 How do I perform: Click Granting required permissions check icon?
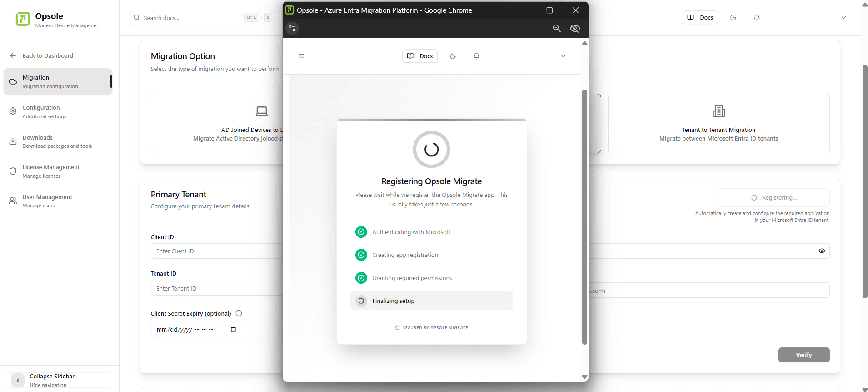coord(361,278)
